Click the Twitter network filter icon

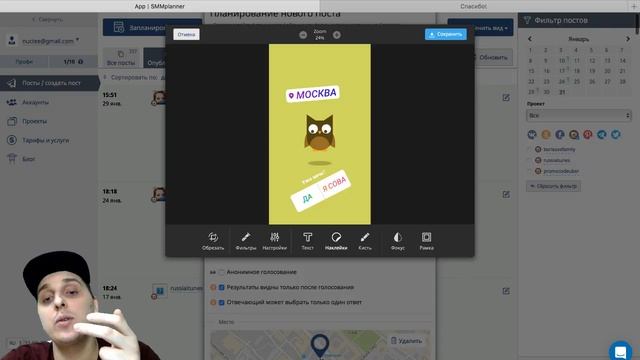click(616, 134)
